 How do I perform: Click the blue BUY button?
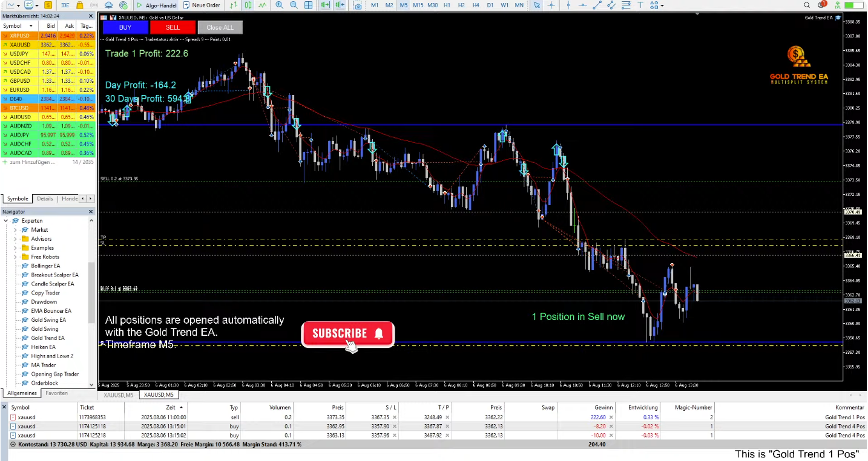pos(125,27)
